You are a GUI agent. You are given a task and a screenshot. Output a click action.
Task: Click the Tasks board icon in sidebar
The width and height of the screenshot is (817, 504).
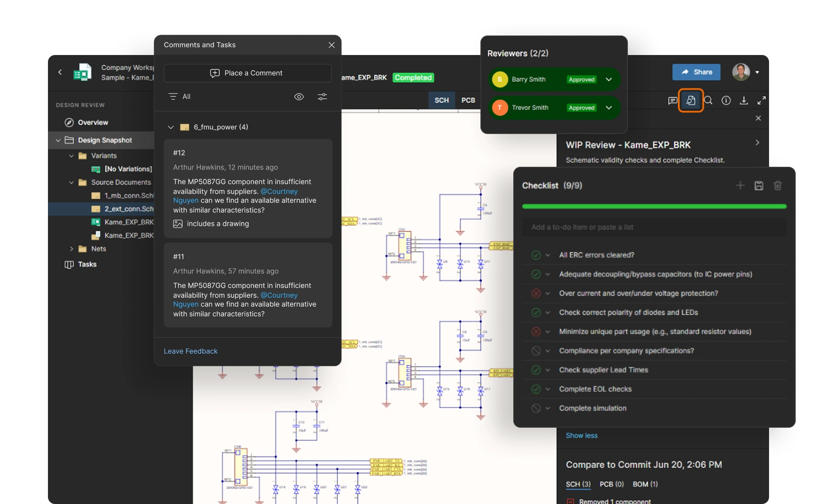pyautogui.click(x=69, y=264)
